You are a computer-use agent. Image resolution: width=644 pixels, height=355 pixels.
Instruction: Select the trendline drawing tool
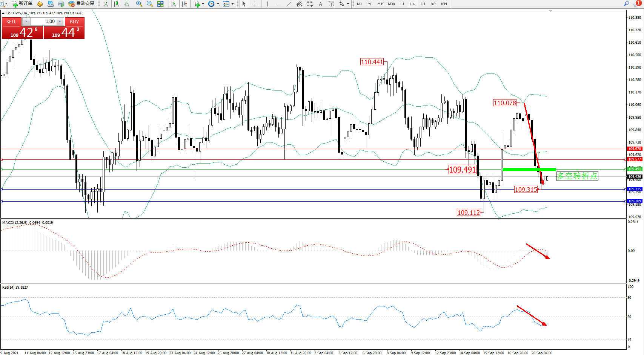pos(289,4)
